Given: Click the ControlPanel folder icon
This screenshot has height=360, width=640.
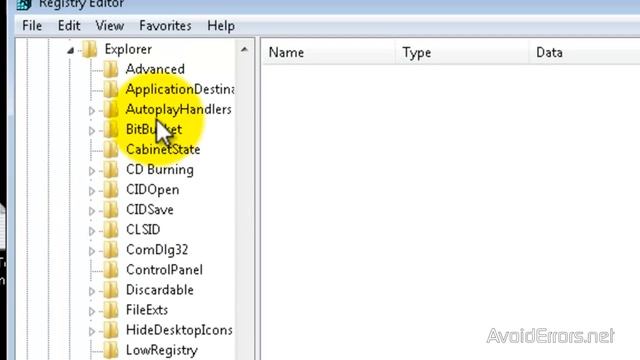Looking at the screenshot, I should tap(111, 269).
